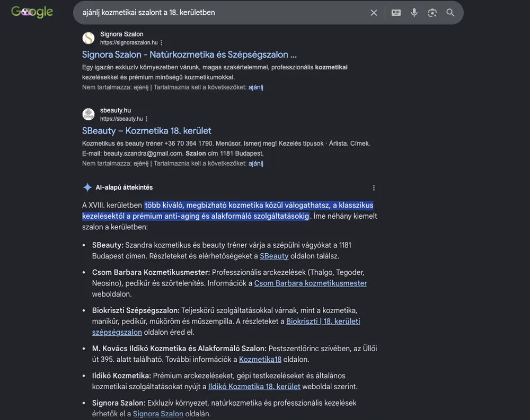Start voice search with microphone icon
This screenshot has height=420, width=530.
(414, 13)
